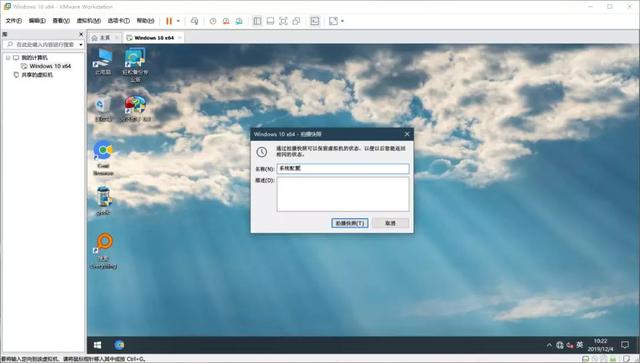Close the snapshot dialog with X
The width and height of the screenshot is (640, 363).
pos(407,134)
